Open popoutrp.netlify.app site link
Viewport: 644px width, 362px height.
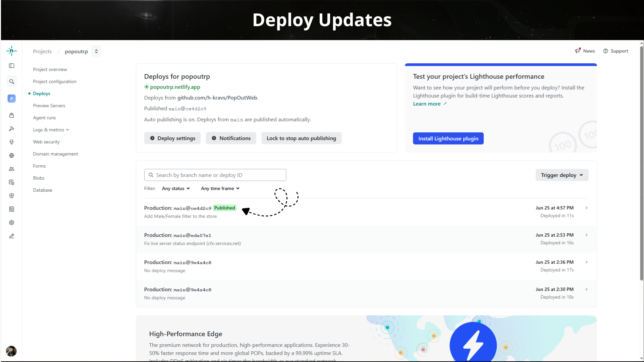pyautogui.click(x=175, y=87)
